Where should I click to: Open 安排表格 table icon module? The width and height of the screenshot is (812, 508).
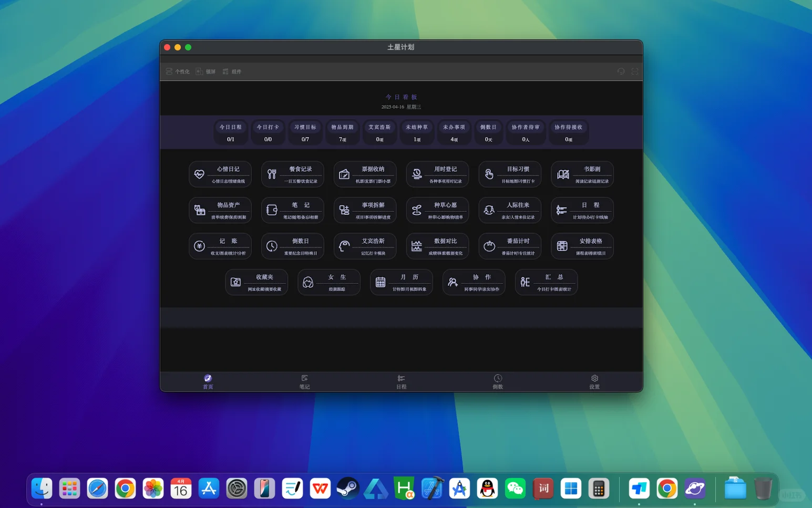click(582, 246)
